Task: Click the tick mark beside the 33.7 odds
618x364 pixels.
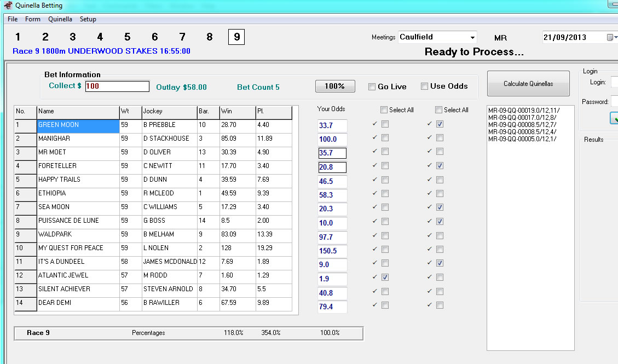Action: pyautogui.click(x=375, y=123)
